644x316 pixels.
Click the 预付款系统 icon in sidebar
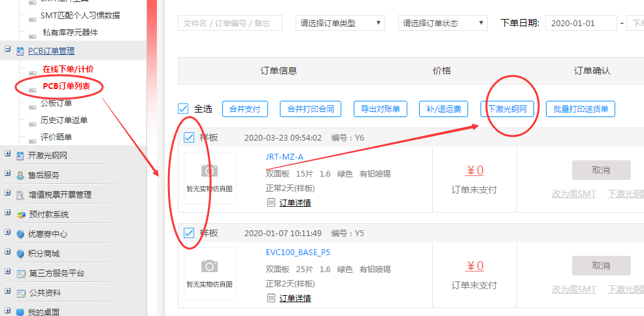[x=21, y=215]
